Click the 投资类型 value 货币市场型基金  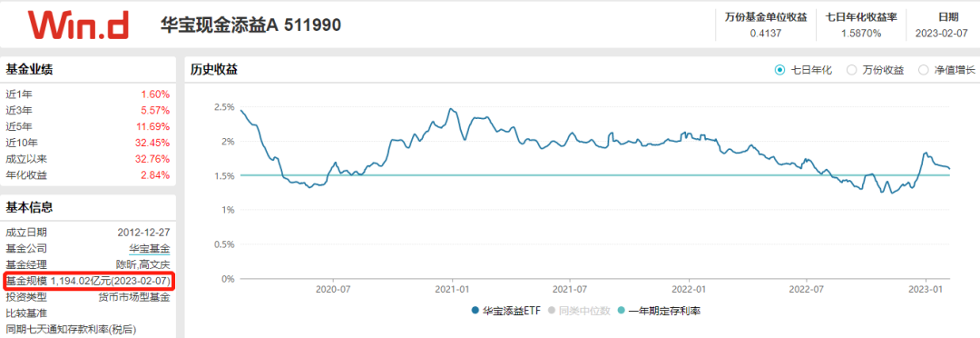pyautogui.click(x=133, y=297)
